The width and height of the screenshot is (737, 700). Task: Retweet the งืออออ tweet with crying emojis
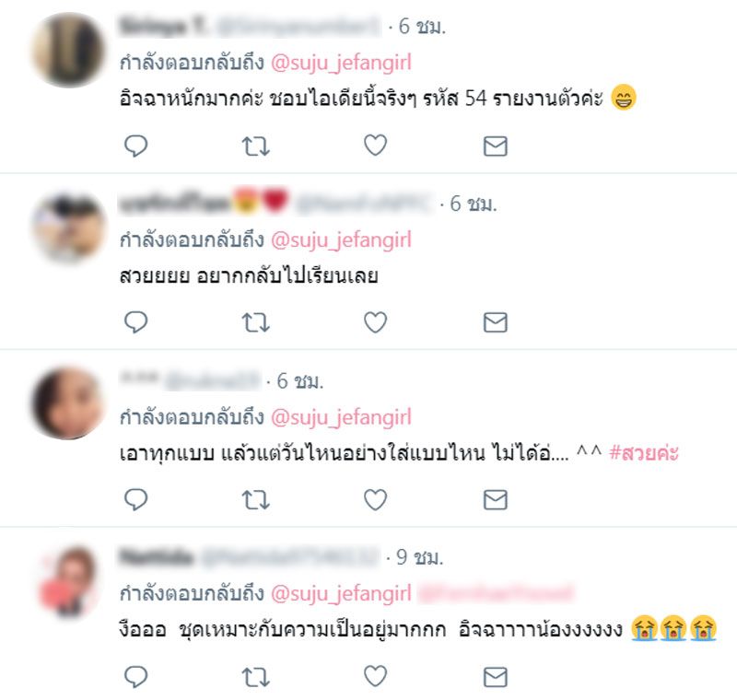(256, 677)
